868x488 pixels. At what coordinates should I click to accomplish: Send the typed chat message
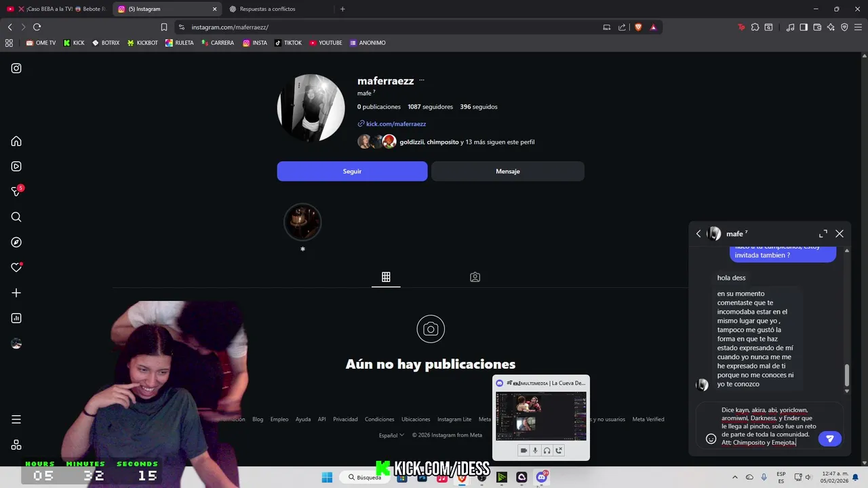[x=829, y=439]
